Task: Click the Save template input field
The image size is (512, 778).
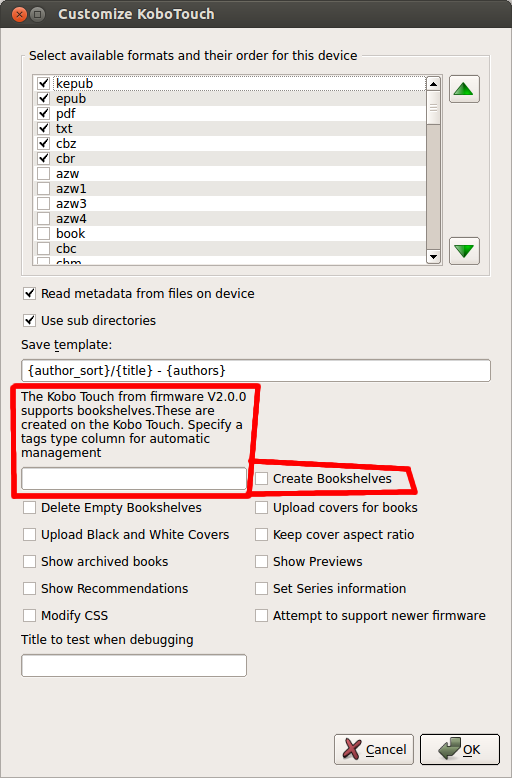Action: tap(256, 371)
